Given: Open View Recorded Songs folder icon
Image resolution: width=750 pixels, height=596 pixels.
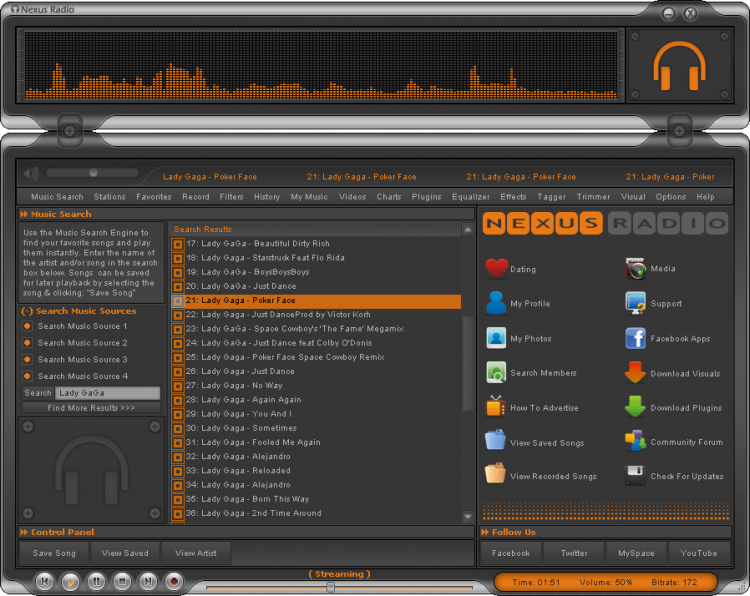Looking at the screenshot, I should pyautogui.click(x=495, y=474).
